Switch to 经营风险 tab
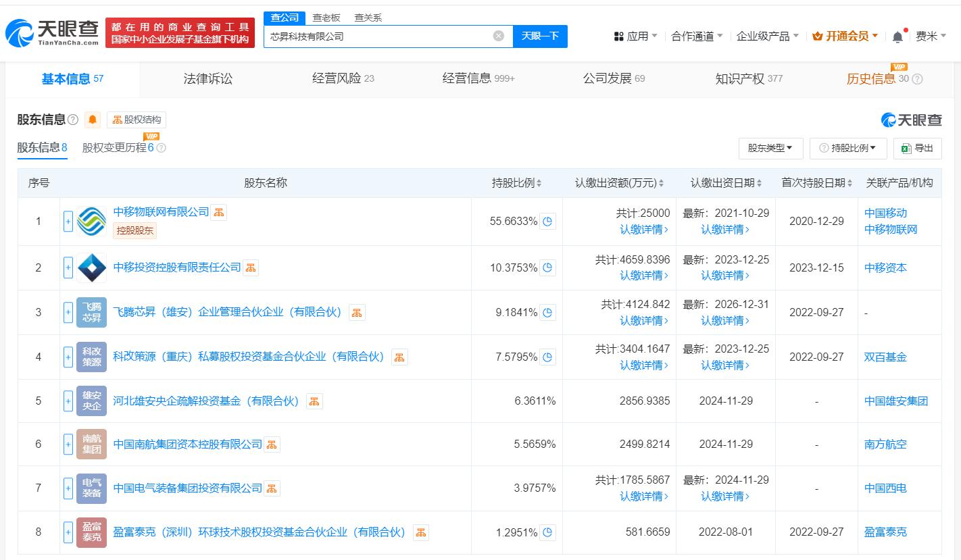Viewport: 961px width, 560px height. 343,79
